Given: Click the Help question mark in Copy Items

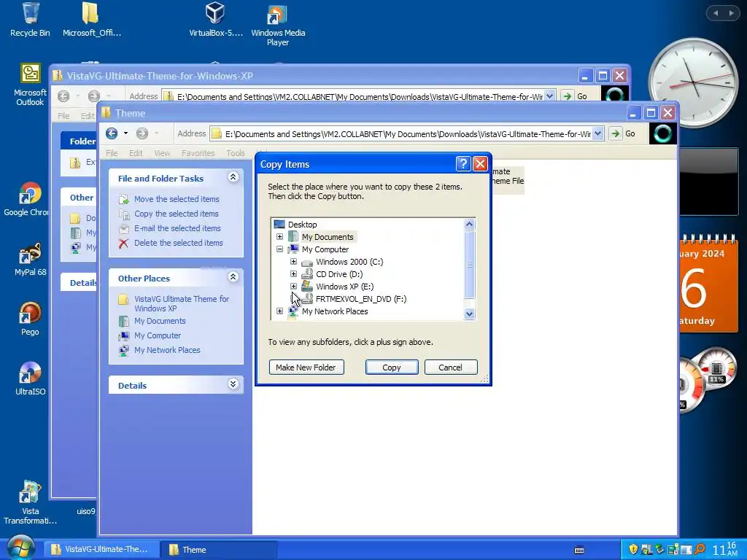Looking at the screenshot, I should 463,164.
